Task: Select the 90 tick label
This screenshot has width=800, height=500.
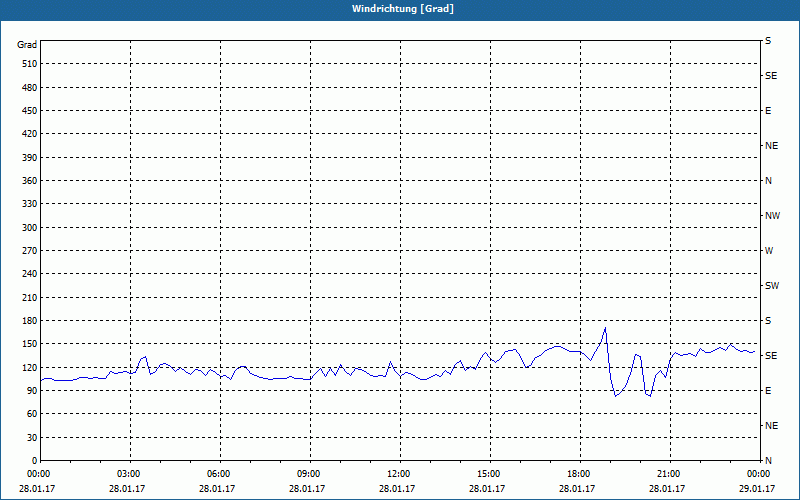Action: tap(33, 391)
